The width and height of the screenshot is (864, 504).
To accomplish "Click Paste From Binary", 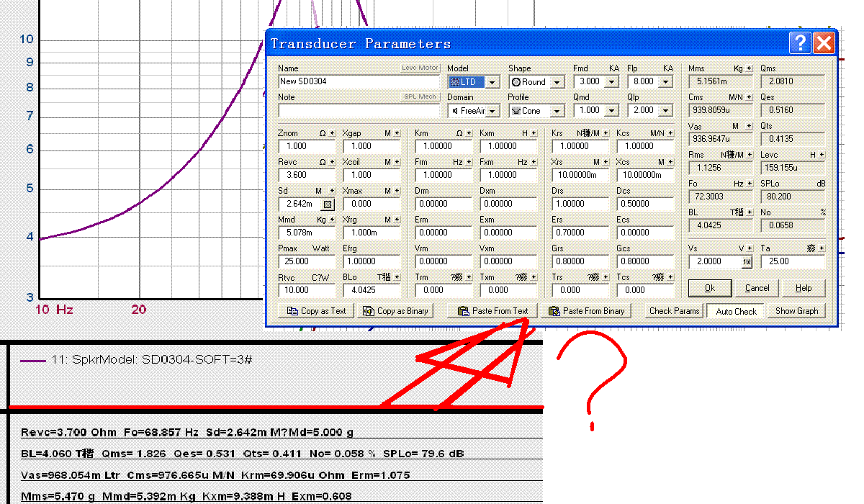I will pyautogui.click(x=586, y=311).
